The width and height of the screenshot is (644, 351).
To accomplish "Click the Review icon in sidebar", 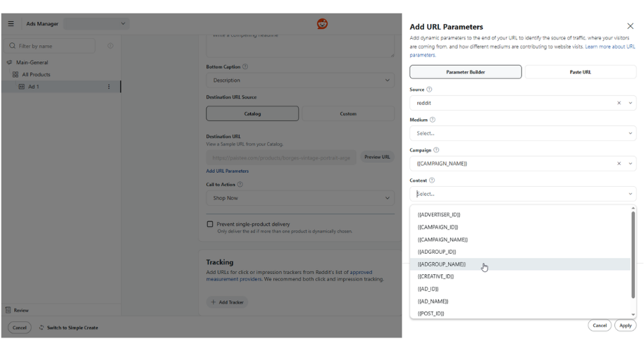I will point(8,310).
